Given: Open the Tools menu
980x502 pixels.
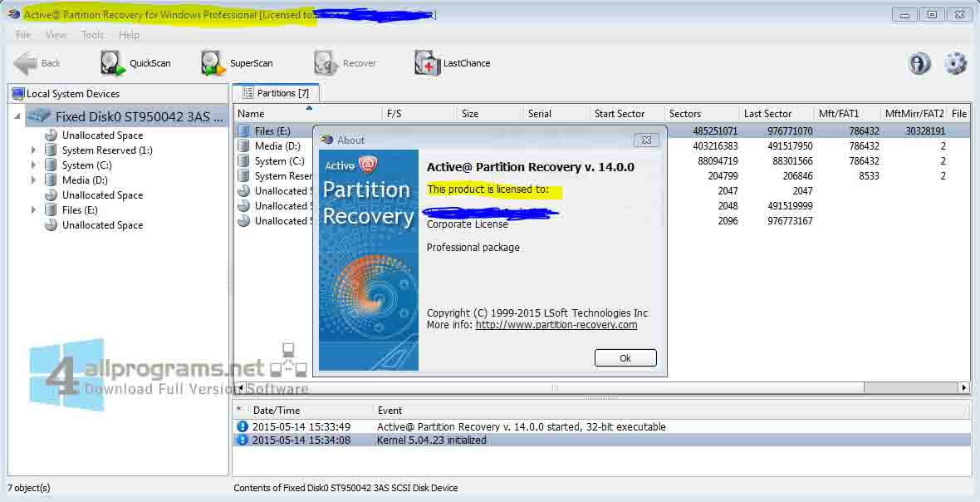Looking at the screenshot, I should [92, 35].
